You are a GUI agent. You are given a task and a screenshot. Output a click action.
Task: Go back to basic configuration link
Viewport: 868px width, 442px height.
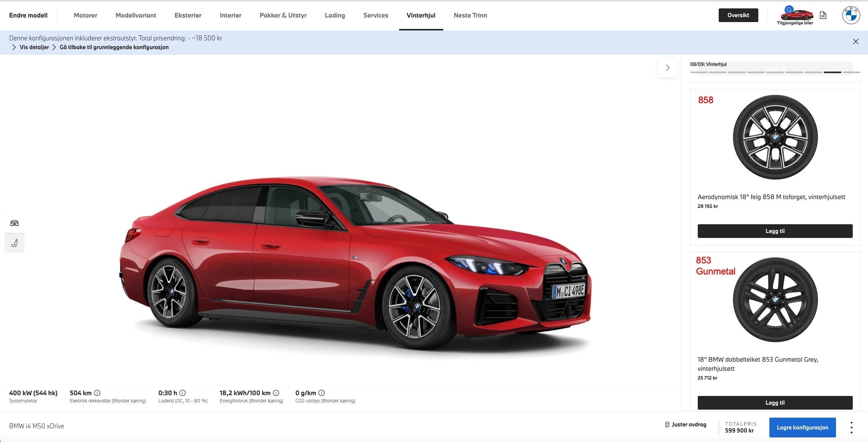pos(114,47)
